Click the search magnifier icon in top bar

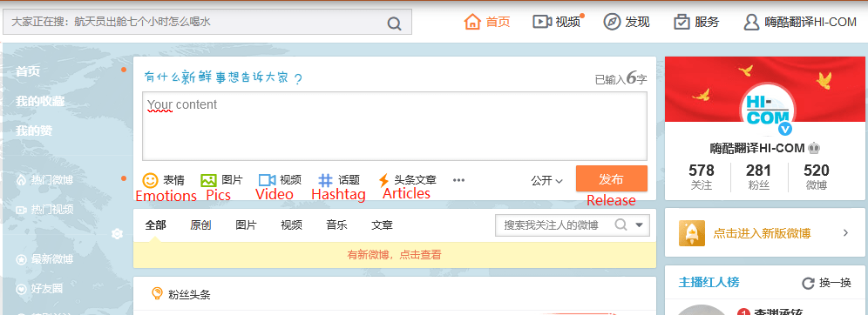(394, 23)
